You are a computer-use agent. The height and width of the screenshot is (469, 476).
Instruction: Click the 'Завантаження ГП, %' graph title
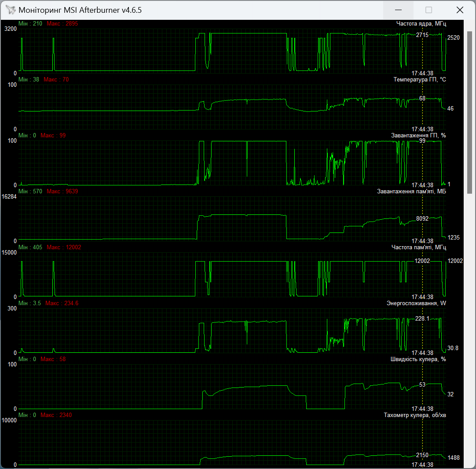(418, 136)
